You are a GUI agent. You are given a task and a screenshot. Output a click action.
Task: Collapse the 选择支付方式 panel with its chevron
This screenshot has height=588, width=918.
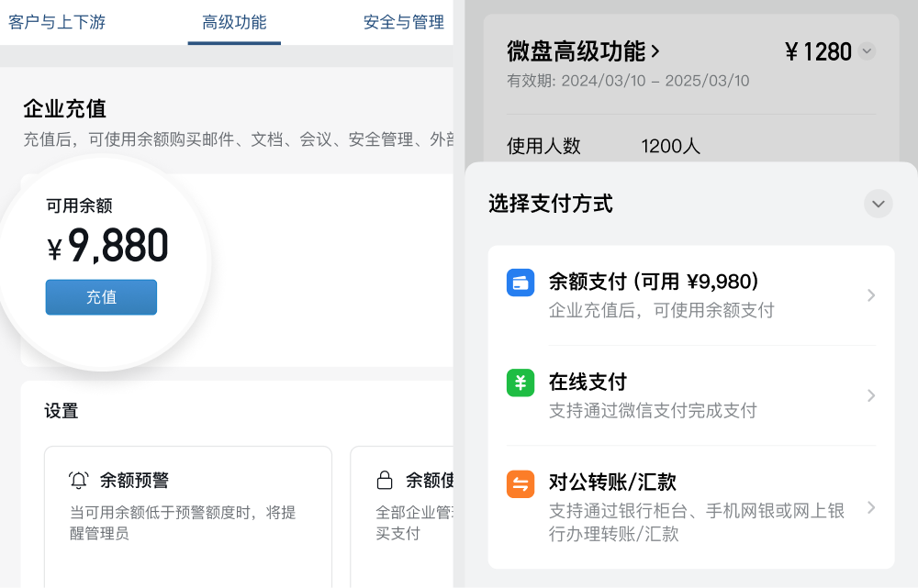click(x=879, y=204)
